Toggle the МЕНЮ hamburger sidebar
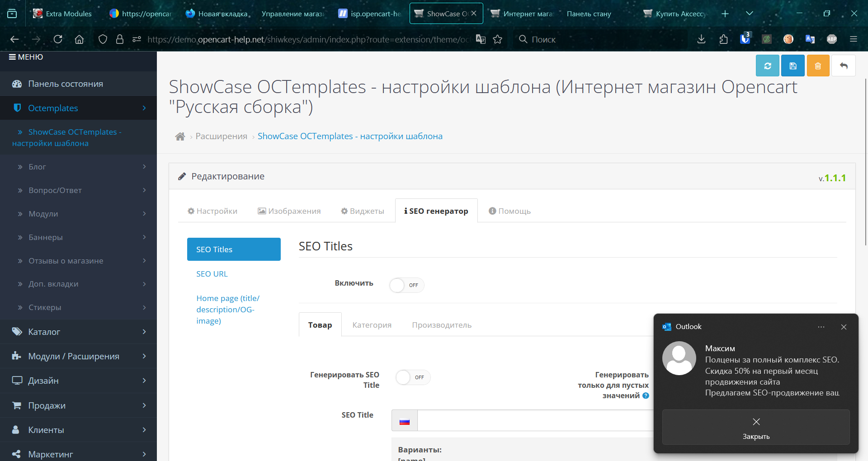The height and width of the screenshot is (461, 868). coord(26,57)
